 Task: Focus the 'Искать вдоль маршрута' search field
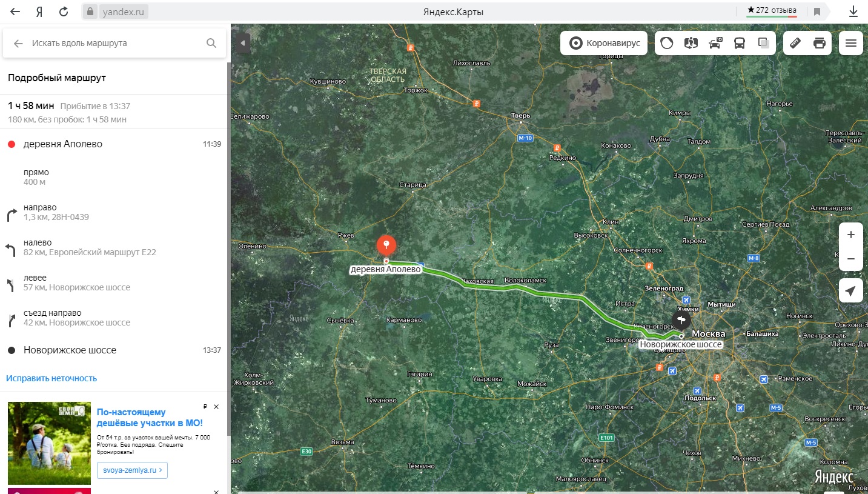tap(115, 43)
